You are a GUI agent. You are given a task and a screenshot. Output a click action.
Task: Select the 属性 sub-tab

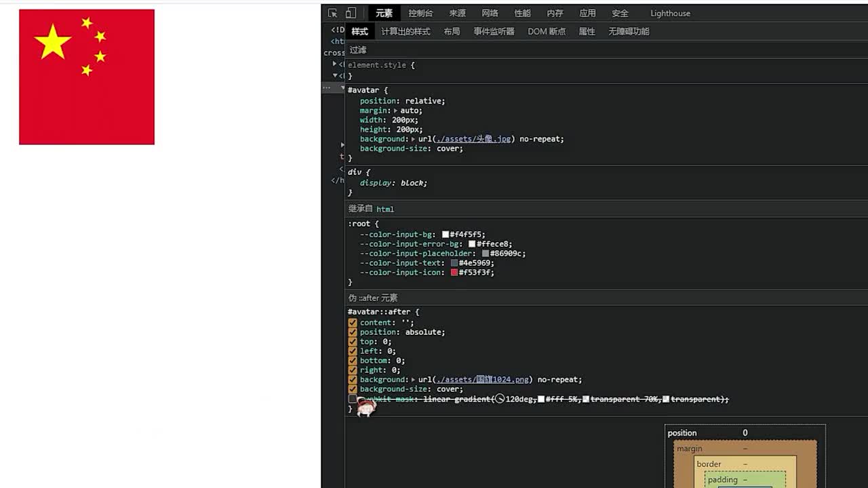587,31
